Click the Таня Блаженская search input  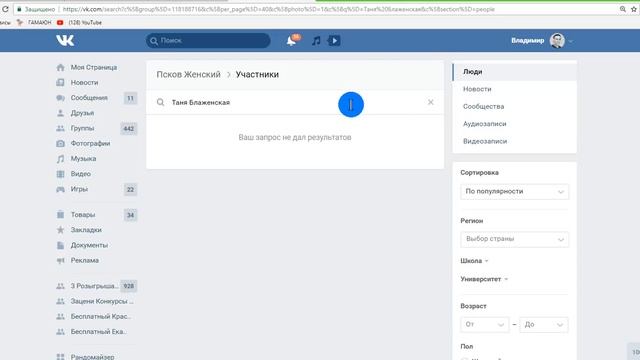click(295, 102)
